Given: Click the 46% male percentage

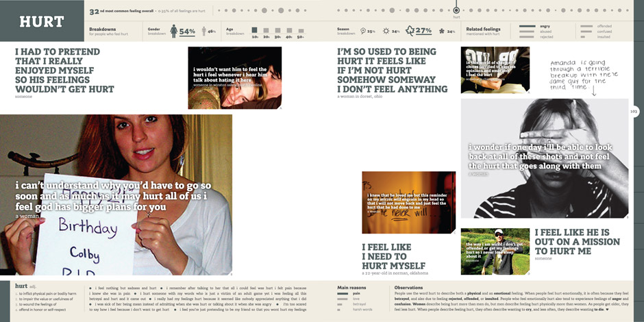Looking at the screenshot, I should tap(212, 32).
